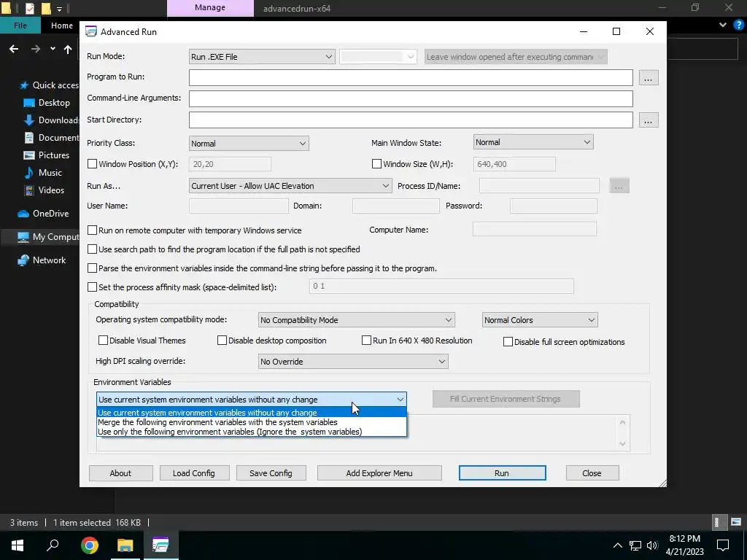Click Quick access star item
Viewport: 747px width, 560px height.
point(49,85)
